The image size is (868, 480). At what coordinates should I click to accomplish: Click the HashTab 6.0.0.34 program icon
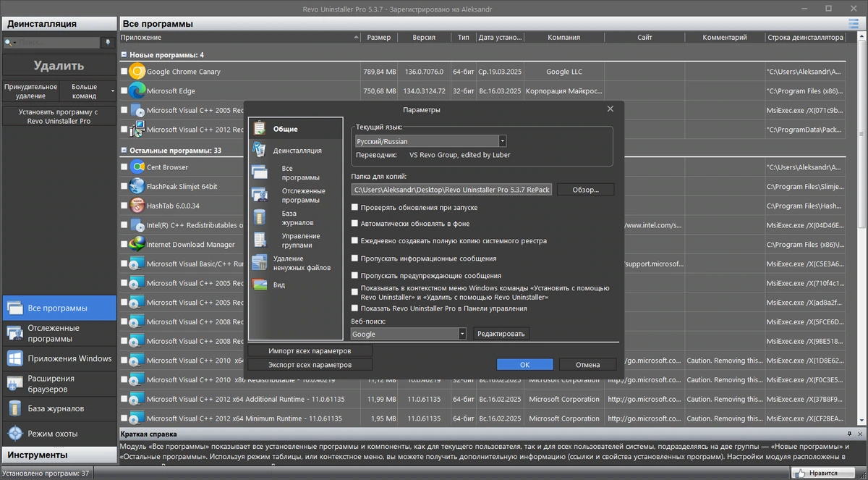(137, 206)
